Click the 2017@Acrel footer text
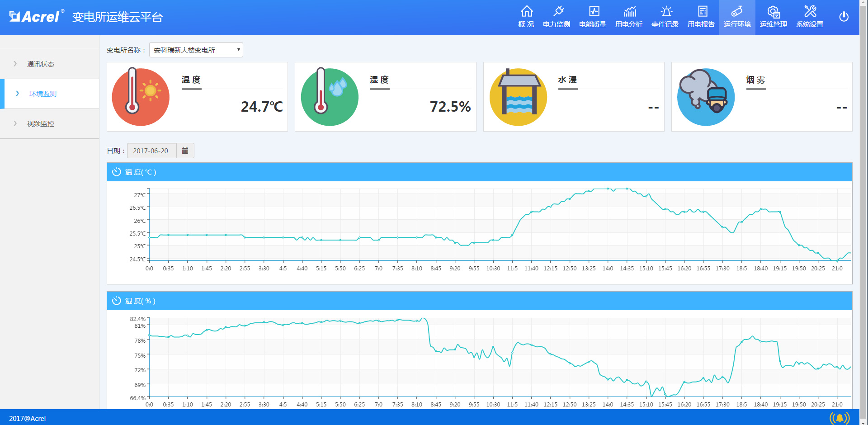Viewport: 868px width, 425px height. coord(28,419)
